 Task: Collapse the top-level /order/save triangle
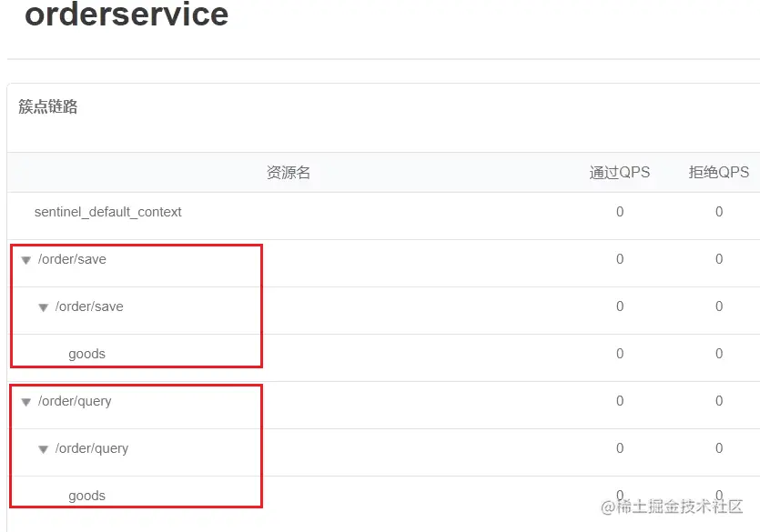pos(26,260)
